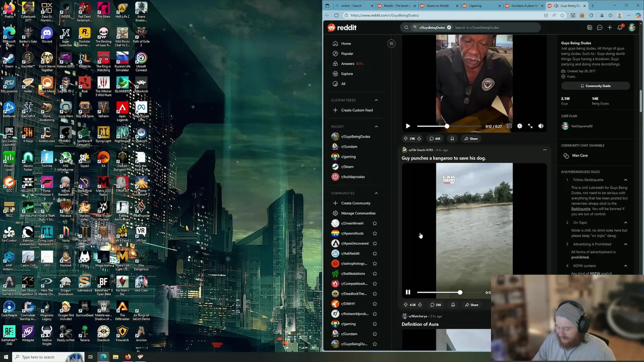Open video settings gear on top video

[x=520, y=126]
